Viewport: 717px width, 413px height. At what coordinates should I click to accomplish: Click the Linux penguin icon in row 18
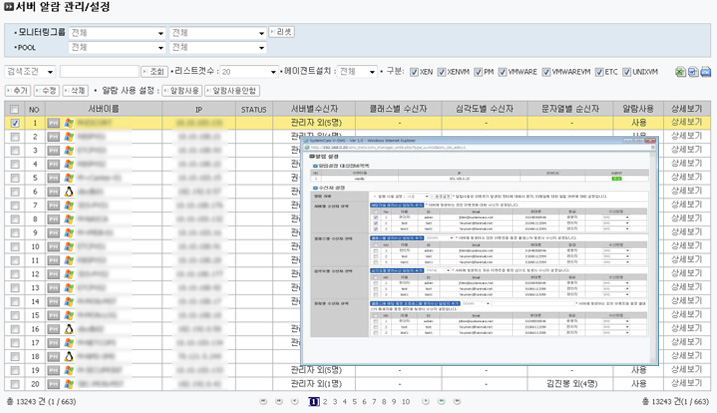(69, 356)
